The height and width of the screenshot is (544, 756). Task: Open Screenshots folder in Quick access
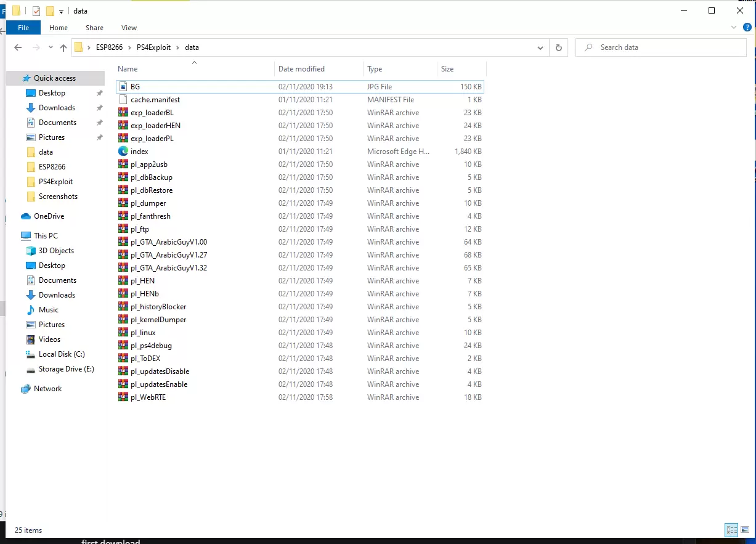58,197
